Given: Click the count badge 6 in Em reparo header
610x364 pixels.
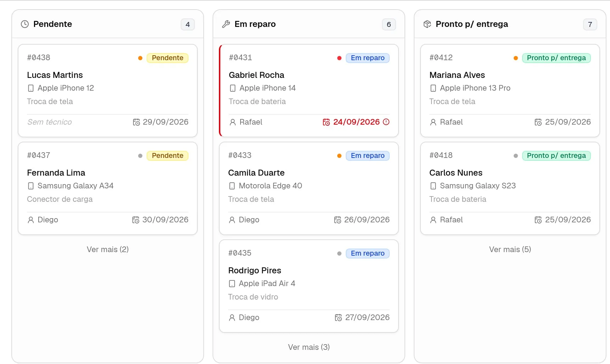Looking at the screenshot, I should pyautogui.click(x=389, y=24).
